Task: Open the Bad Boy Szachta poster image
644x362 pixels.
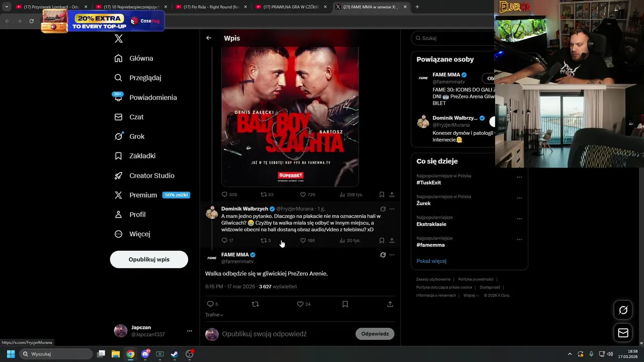Action: [290, 117]
